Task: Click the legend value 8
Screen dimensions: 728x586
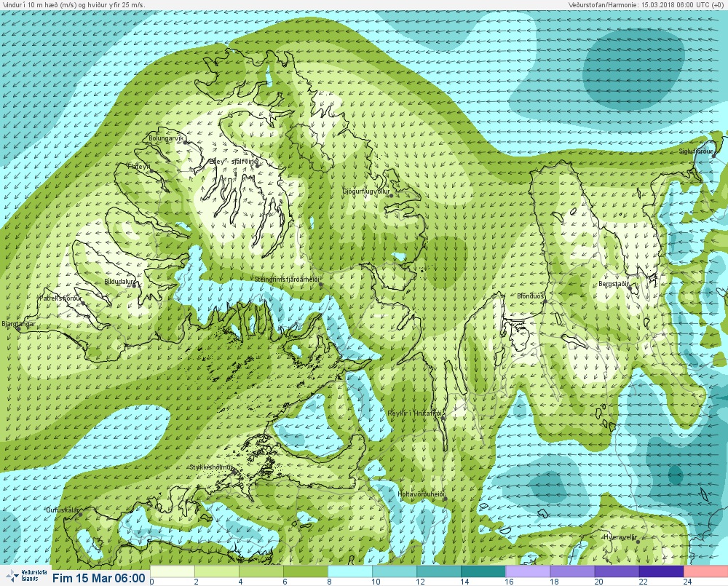Action: 329,582
